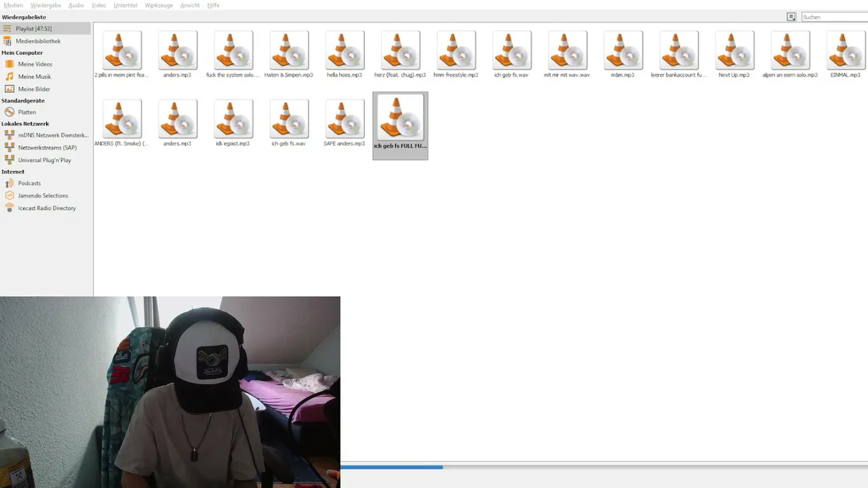This screenshot has width=868, height=488.
Task: Select the EINMAL.mp3 track icon
Action: [x=846, y=50]
